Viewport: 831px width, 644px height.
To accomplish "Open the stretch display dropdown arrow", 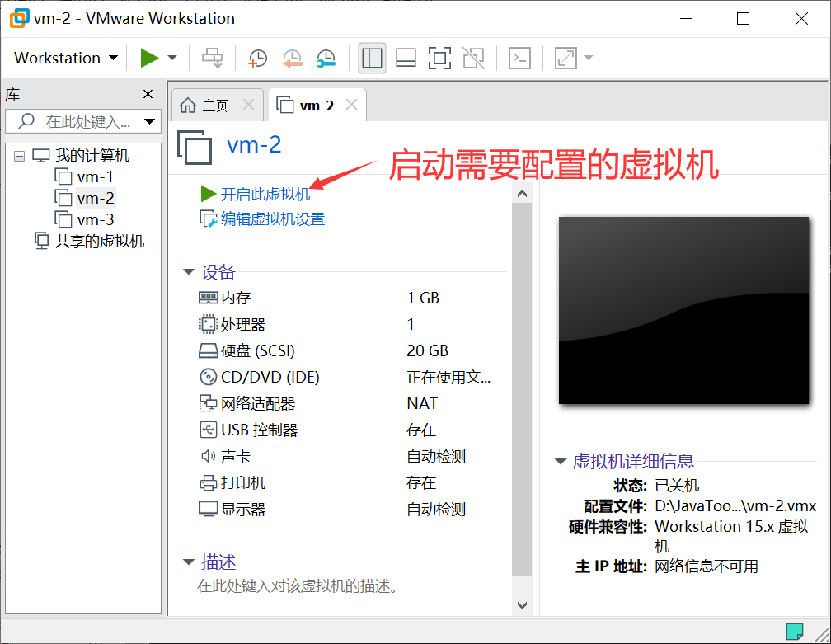I will (x=589, y=58).
